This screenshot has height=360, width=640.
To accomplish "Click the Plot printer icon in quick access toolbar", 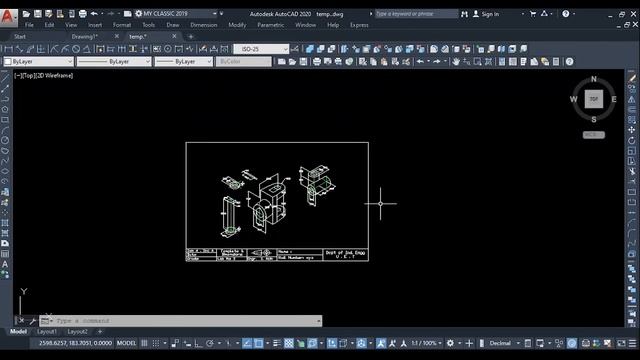I will pyautogui.click(x=83, y=14).
